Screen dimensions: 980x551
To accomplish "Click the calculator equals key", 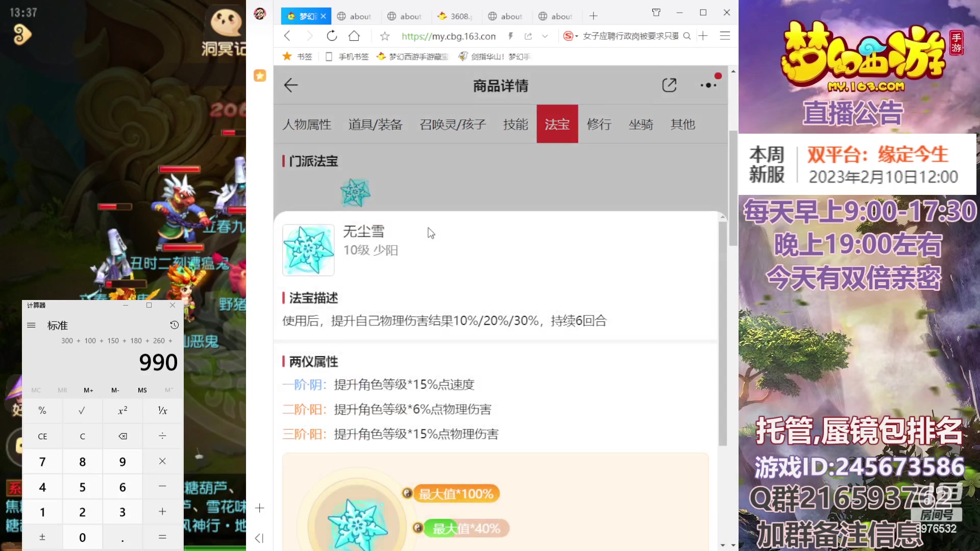I will 162,537.
